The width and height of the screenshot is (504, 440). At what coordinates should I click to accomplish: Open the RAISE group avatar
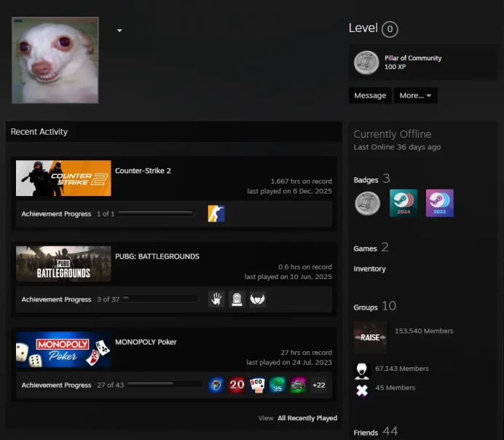370,337
